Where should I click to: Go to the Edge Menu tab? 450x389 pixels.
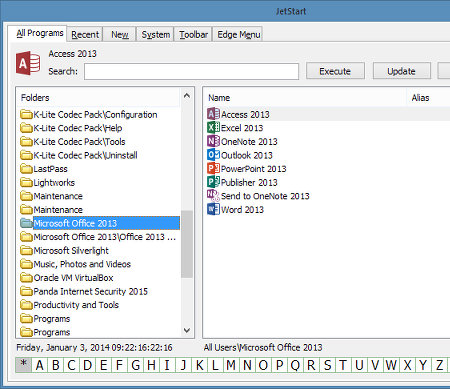tap(238, 35)
